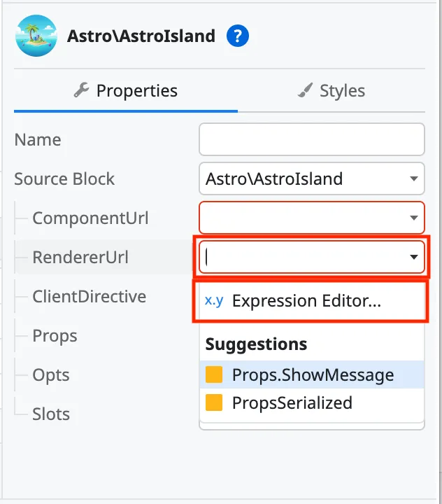Click the orange square beside PropsSerialized
Viewport: 442px width, 504px height.
[214, 403]
